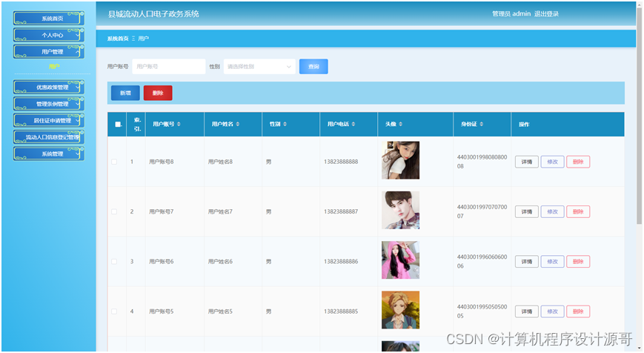644x353 pixels.
Task: Expand the 优惠政策管理 sidebar menu
Action: (49, 87)
